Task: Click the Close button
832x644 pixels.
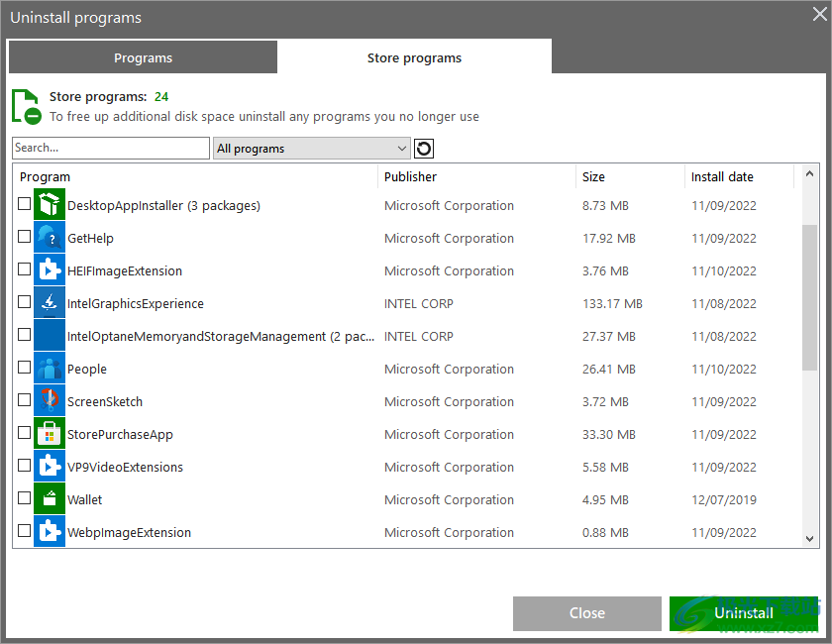Action: (586, 613)
